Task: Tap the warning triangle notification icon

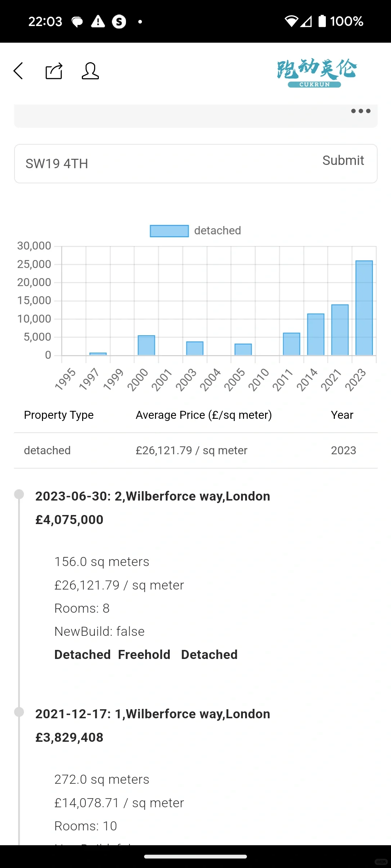Action: click(x=98, y=22)
